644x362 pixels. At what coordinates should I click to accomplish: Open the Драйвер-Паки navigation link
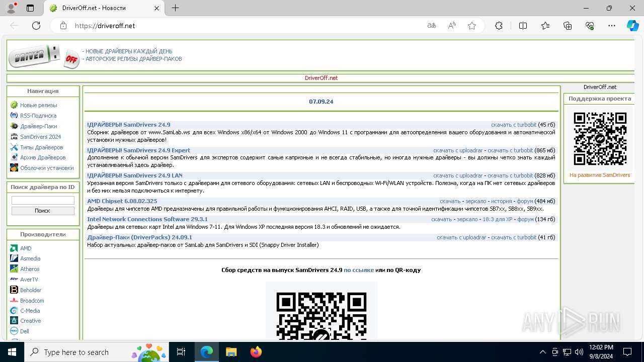coord(38,126)
